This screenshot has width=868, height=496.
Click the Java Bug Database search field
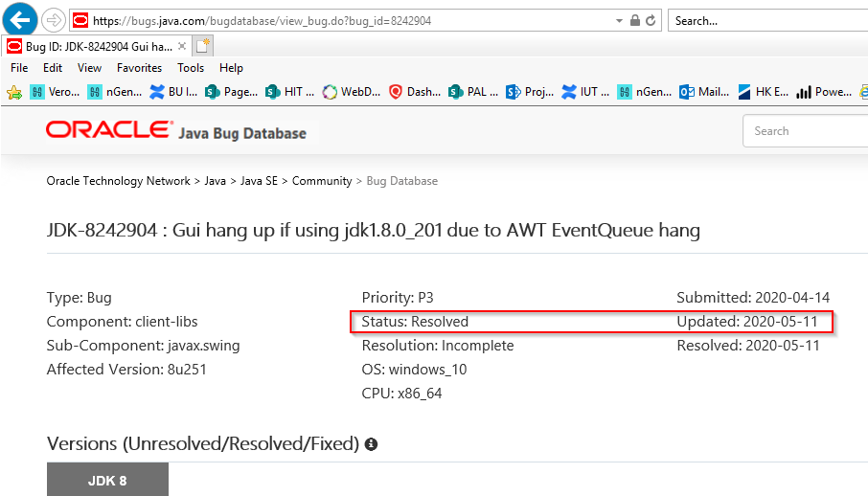coord(805,131)
